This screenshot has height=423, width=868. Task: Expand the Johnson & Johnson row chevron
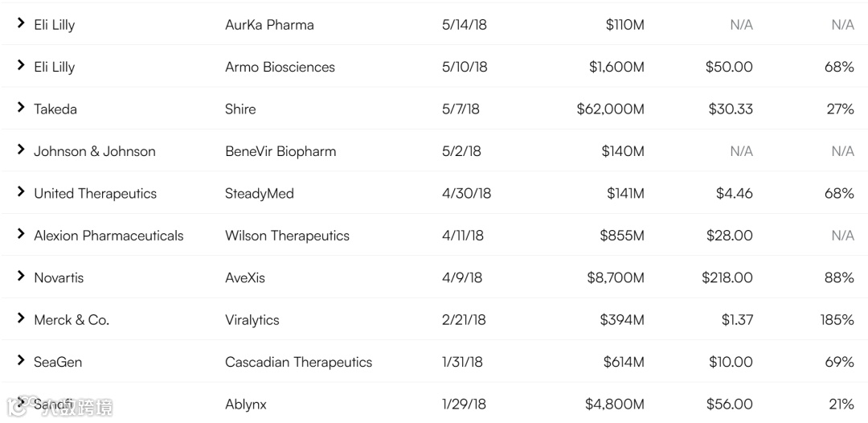(x=21, y=150)
